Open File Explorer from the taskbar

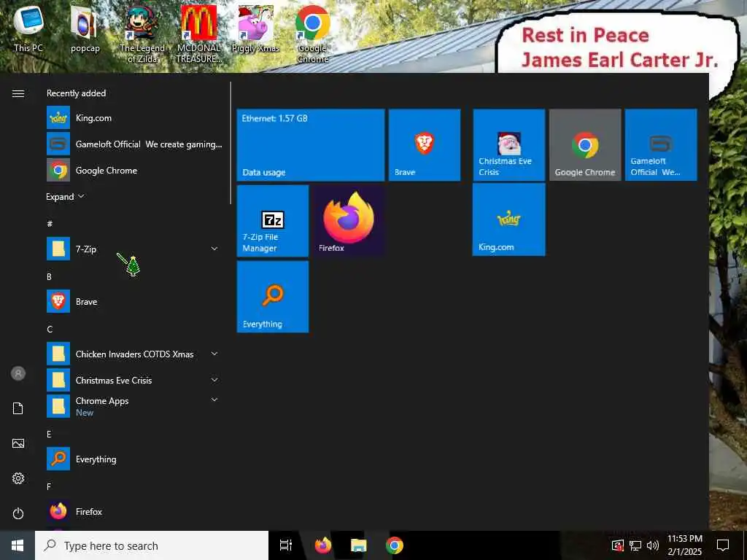[x=359, y=545]
